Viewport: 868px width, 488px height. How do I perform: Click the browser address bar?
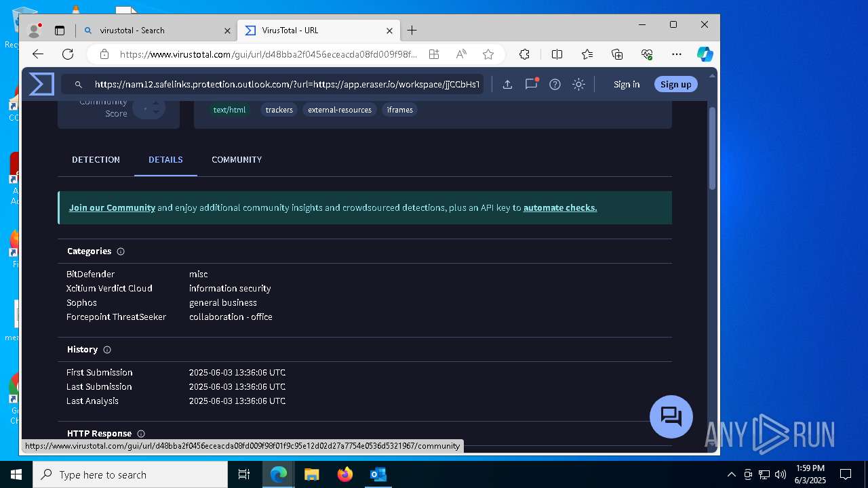click(269, 54)
